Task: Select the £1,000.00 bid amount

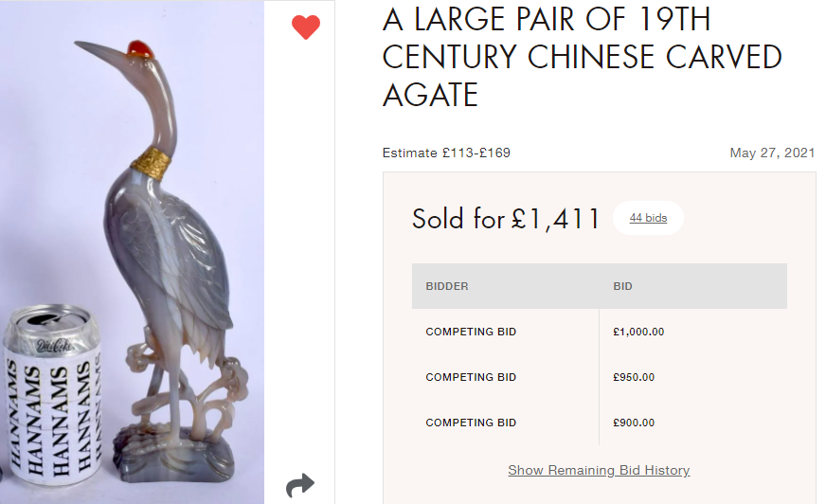Action: pos(638,332)
